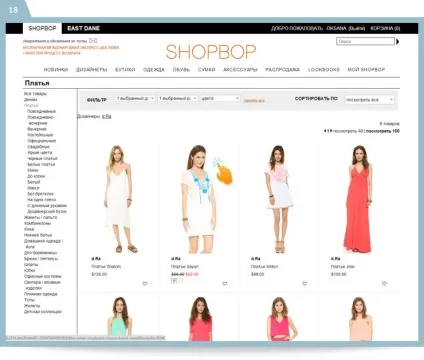
Task: Click the посмотреть 40 link
Action: click(x=348, y=131)
